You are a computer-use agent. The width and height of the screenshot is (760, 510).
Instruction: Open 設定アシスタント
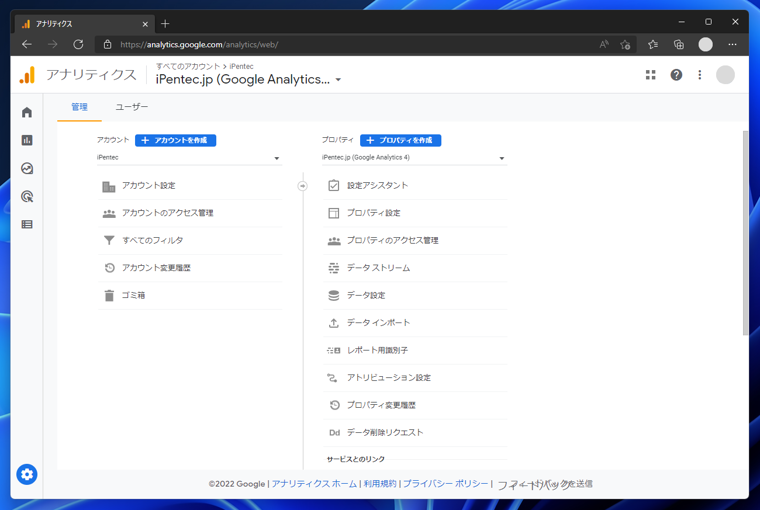point(415,186)
